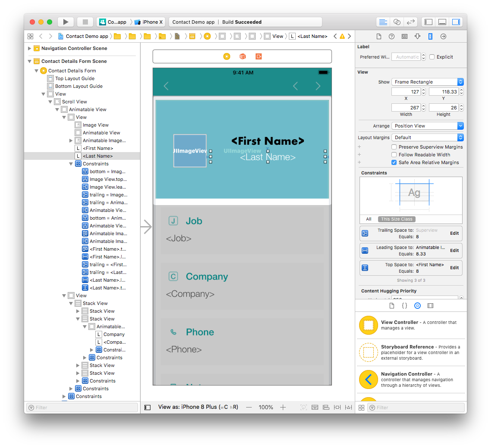The height and width of the screenshot is (448, 491).
Task: Select the This Size Class tab
Action: click(x=397, y=219)
